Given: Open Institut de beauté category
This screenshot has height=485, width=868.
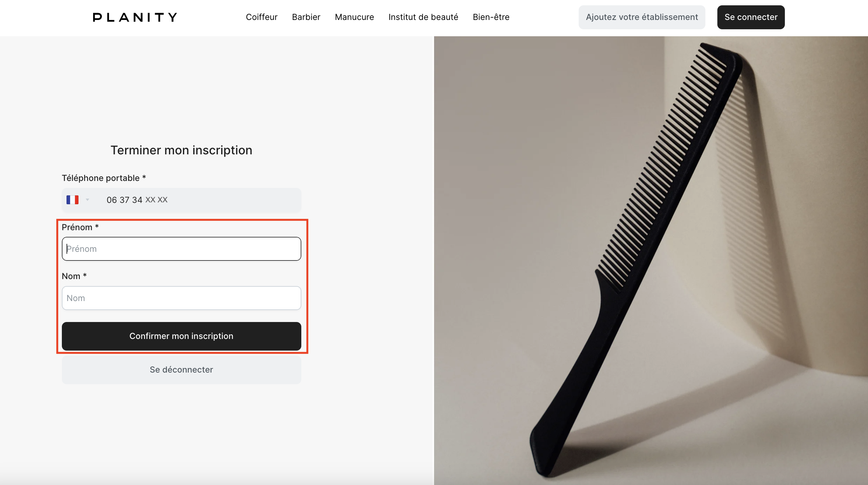Looking at the screenshot, I should pyautogui.click(x=423, y=17).
